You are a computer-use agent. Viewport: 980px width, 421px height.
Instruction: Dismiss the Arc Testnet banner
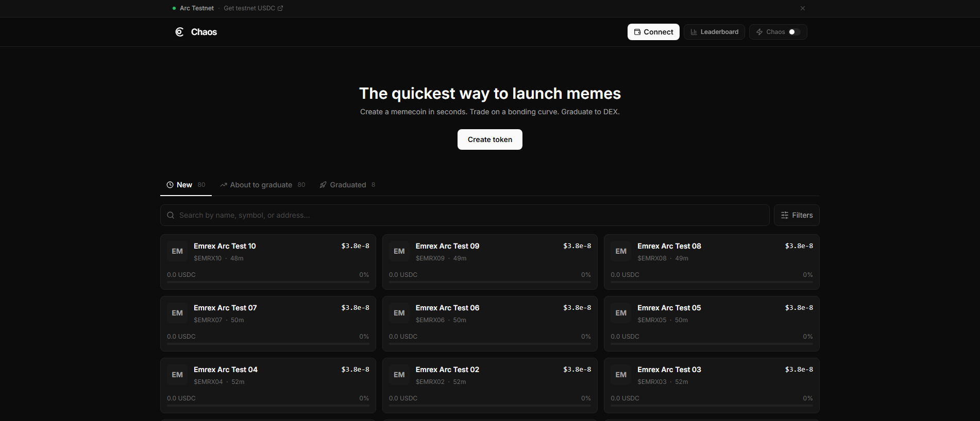coord(803,8)
